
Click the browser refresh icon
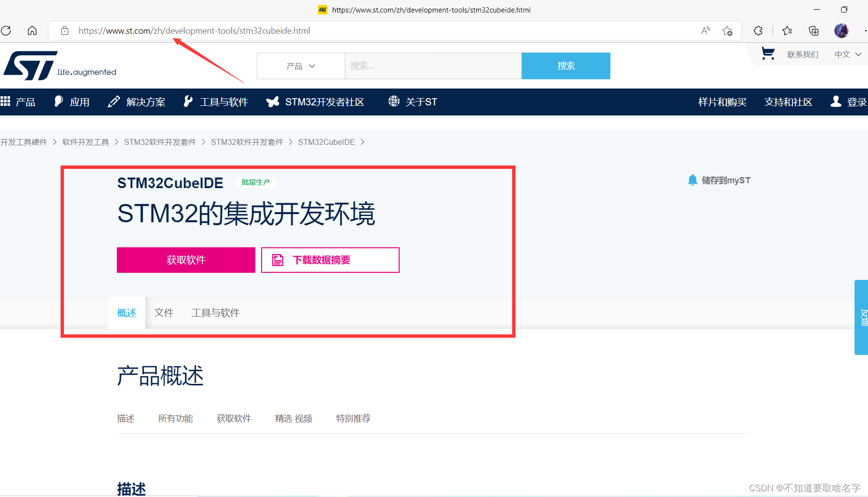coord(6,31)
